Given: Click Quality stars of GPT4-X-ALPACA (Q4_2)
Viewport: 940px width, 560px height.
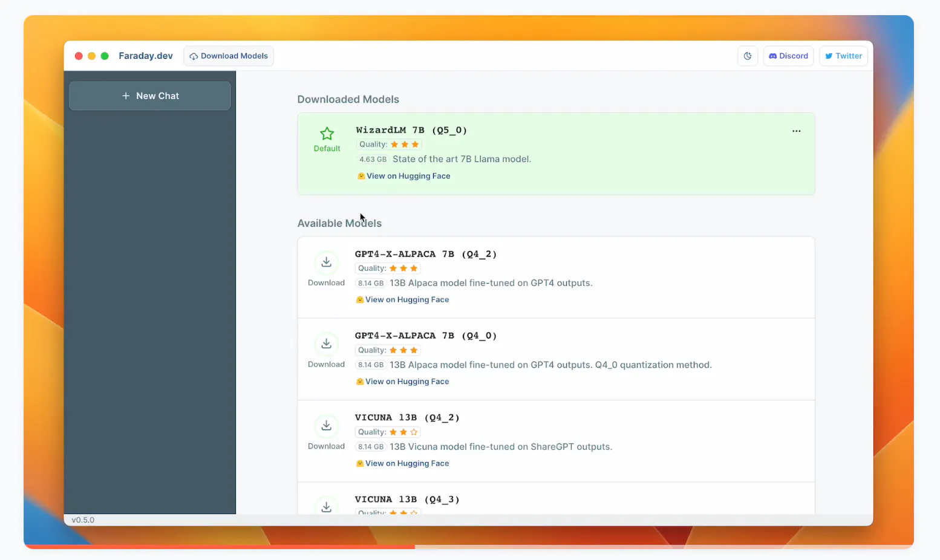Looking at the screenshot, I should click(x=403, y=269).
